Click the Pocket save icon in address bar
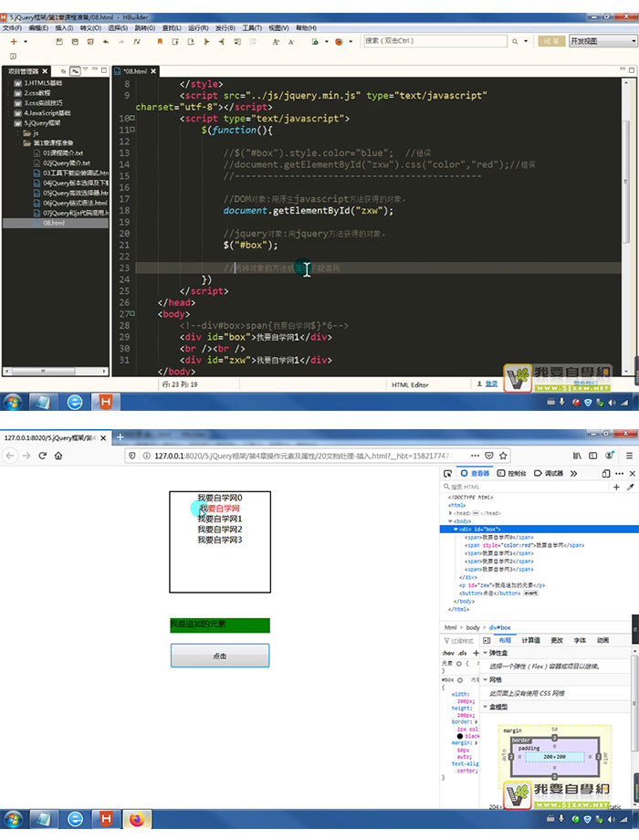639x840 pixels. coord(489,456)
